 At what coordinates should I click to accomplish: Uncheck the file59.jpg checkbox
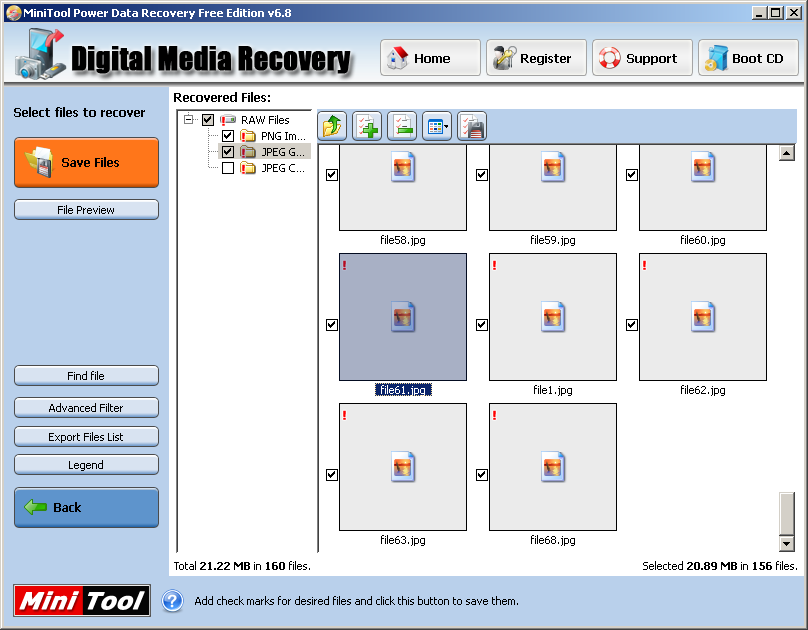coord(482,175)
